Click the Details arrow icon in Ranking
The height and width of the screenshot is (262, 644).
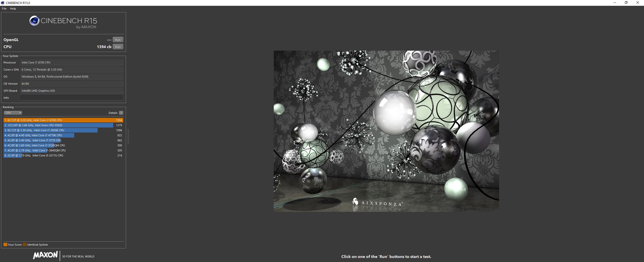click(121, 113)
